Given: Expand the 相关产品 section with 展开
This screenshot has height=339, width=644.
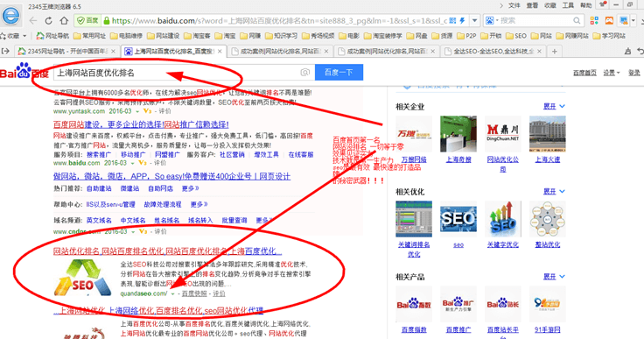Looking at the screenshot, I should (554, 277).
